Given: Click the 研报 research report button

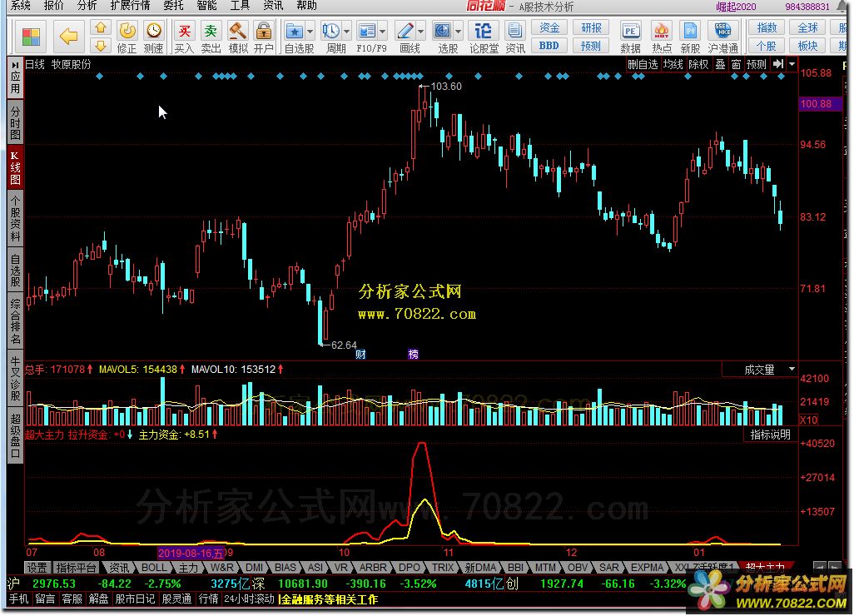Looking at the screenshot, I should click(591, 27).
